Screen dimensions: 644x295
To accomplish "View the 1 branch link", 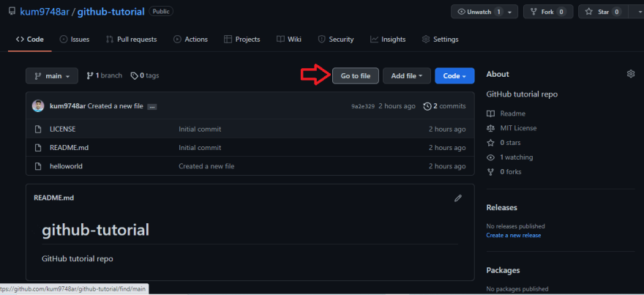I will click(105, 75).
